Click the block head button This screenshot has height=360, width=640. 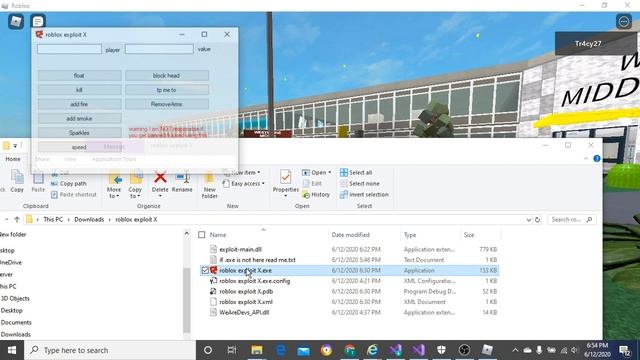[167, 76]
